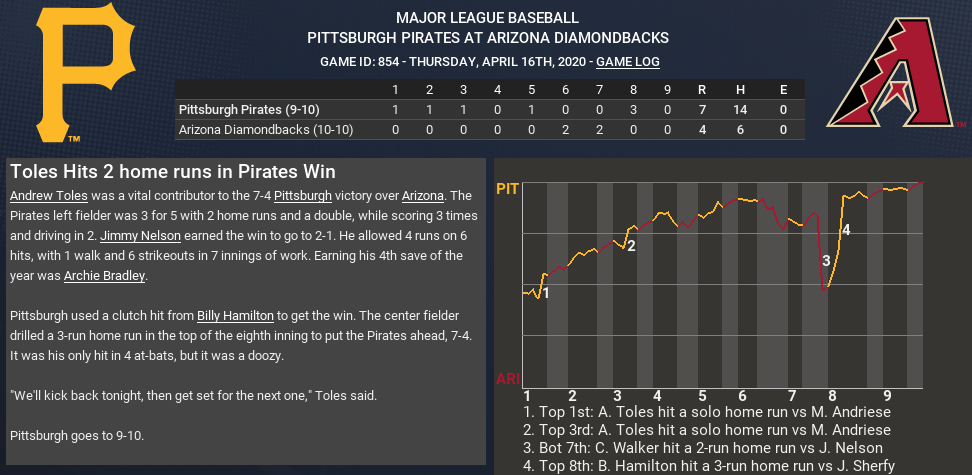The image size is (972, 475).
Task: Click marker 1 on win probability chart
Action: point(546,293)
